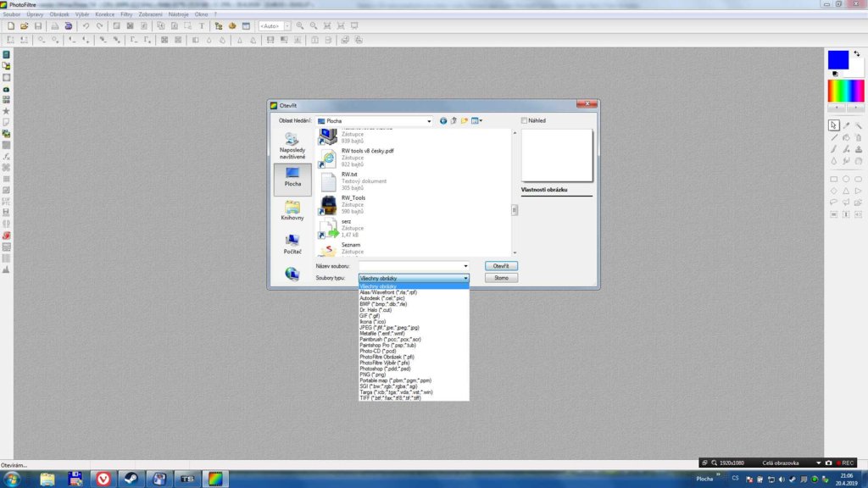Click the Save diskette toolbar icon
This screenshot has height=488, width=868.
tap(38, 26)
